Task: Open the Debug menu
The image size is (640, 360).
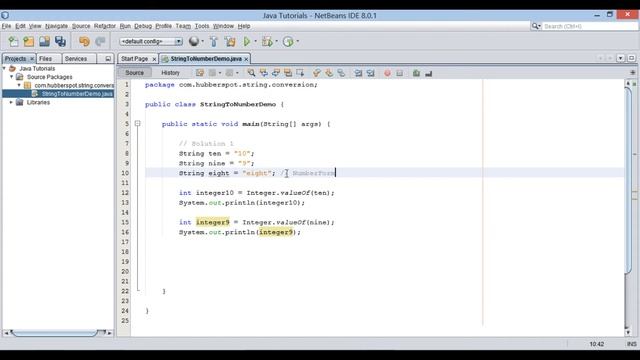Action: pos(143,26)
